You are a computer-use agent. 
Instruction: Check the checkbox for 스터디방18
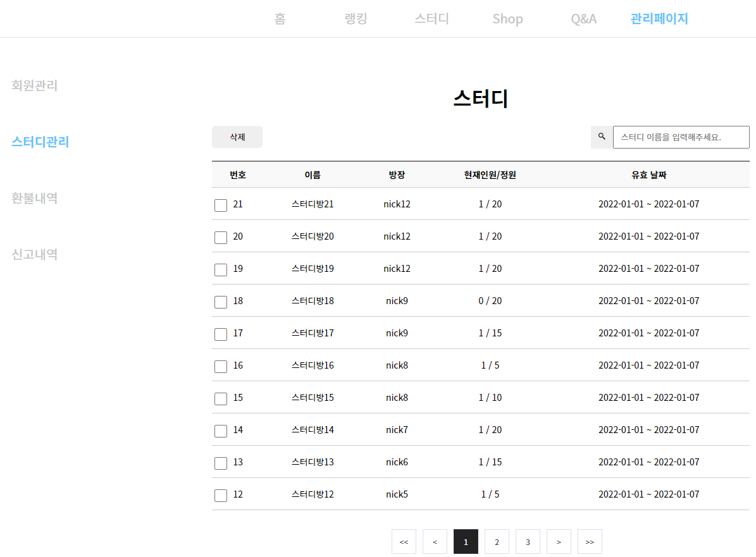220,302
